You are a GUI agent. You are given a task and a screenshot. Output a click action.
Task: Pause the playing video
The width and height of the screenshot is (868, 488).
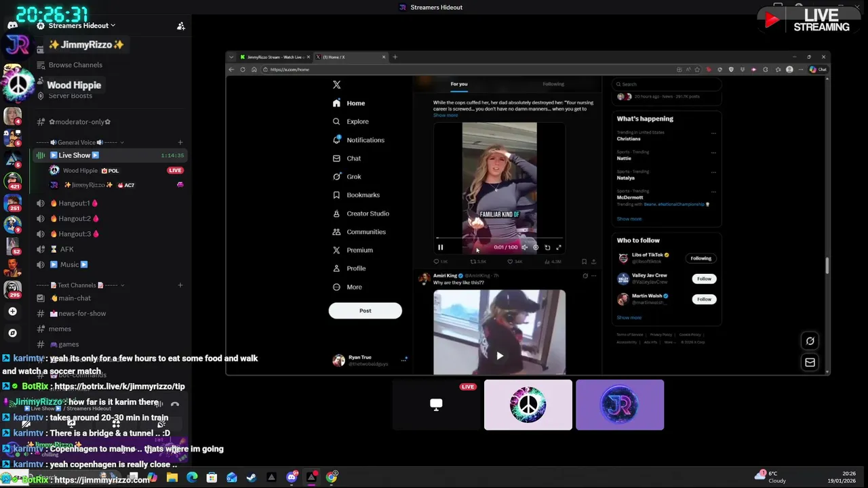pyautogui.click(x=440, y=247)
